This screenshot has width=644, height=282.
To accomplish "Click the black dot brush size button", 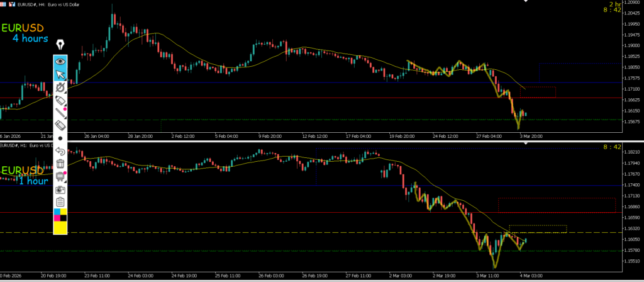I will coord(60,138).
